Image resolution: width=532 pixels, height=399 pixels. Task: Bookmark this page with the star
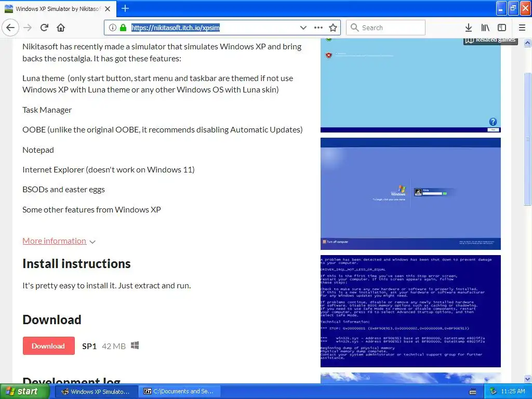click(x=333, y=28)
